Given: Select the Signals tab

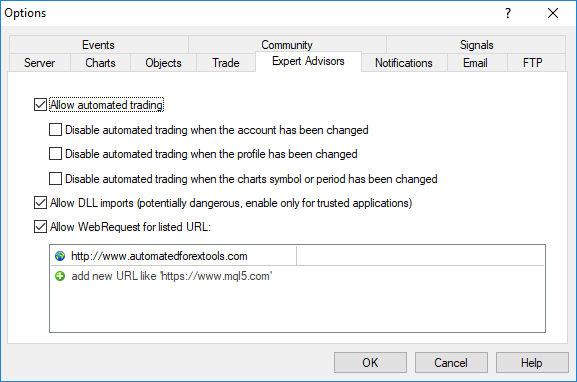Looking at the screenshot, I should click(476, 45).
